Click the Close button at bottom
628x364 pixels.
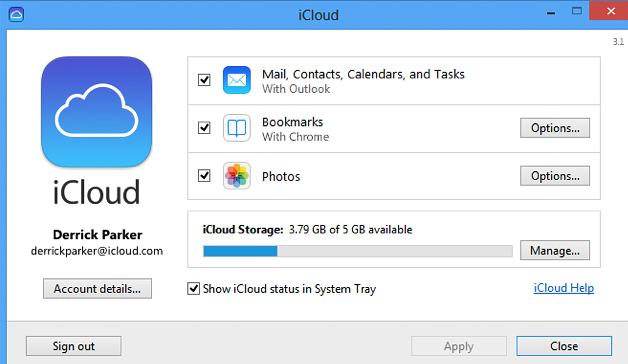click(x=564, y=346)
